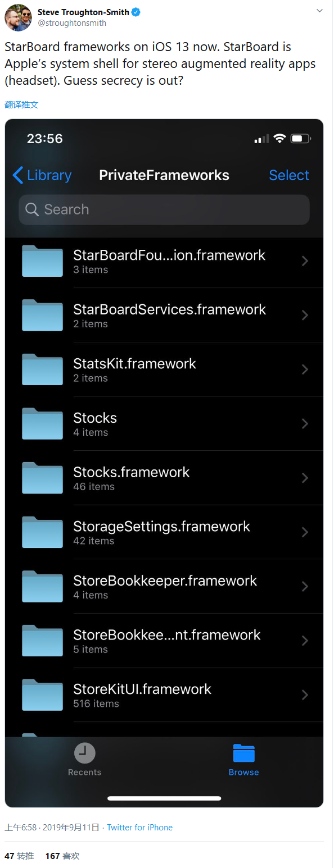Switch to the Browse tab
Image resolution: width=334 pixels, height=868 pixels.
[x=243, y=760]
